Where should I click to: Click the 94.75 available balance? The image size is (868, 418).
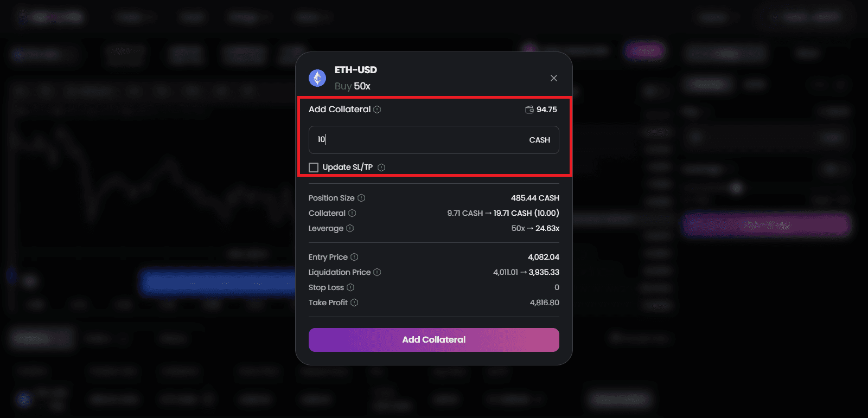(x=546, y=110)
